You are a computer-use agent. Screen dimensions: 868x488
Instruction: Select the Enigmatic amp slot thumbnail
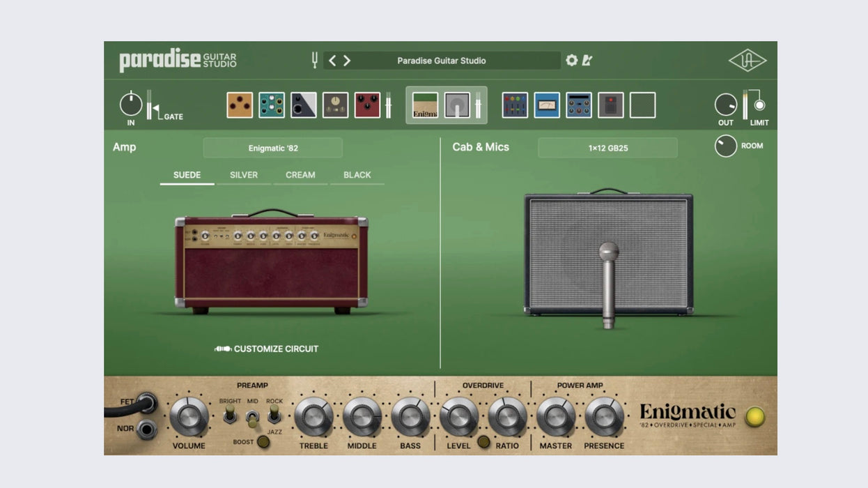426,105
